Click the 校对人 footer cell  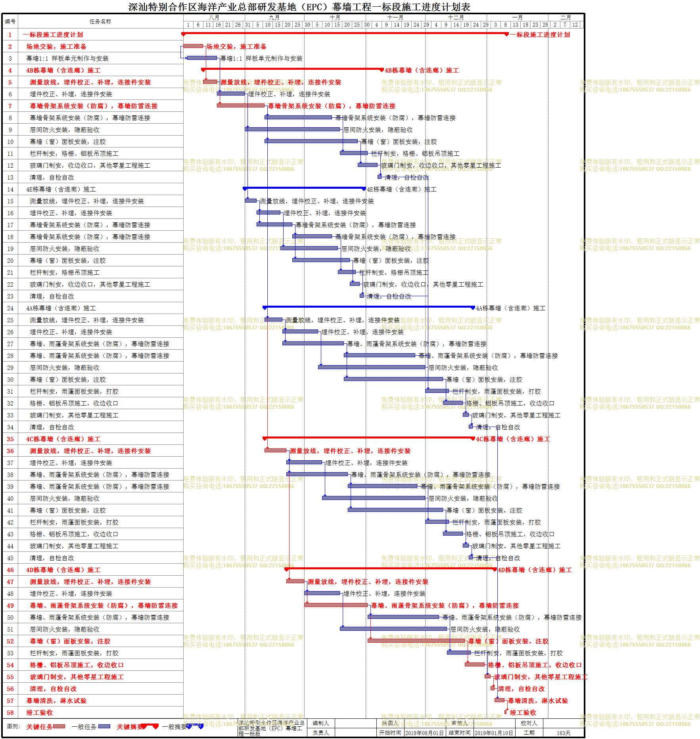tap(529, 723)
